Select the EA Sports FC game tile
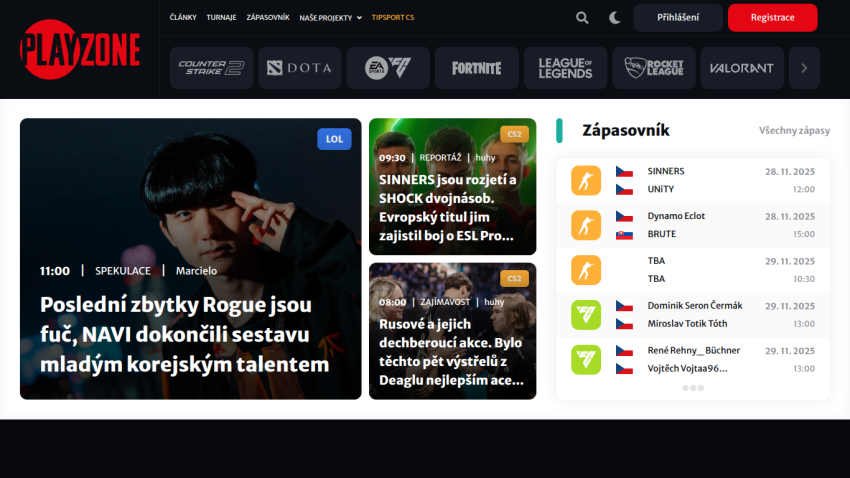This screenshot has height=478, width=850. tap(388, 68)
